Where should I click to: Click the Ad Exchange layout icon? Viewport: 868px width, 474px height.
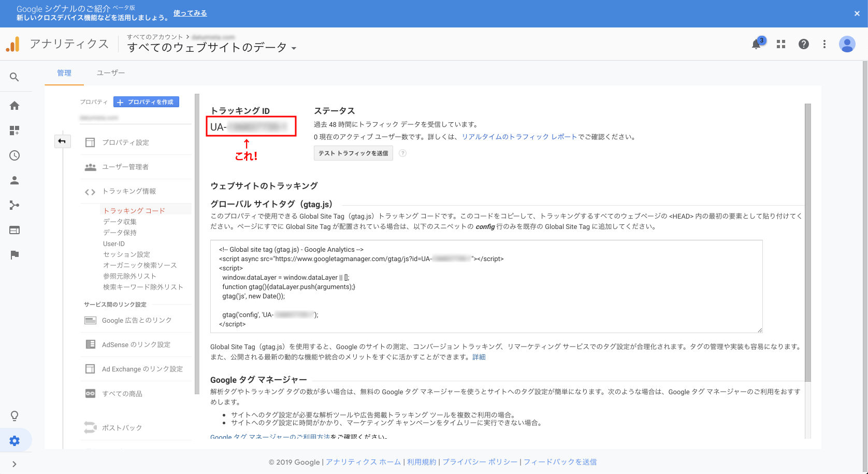tap(90, 369)
